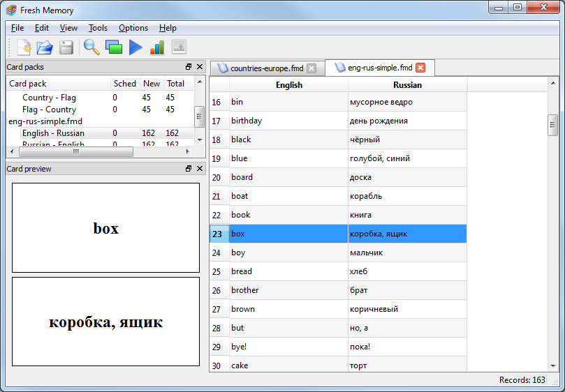Click the selected 'box' English cell
Image resolution: width=565 pixels, height=392 pixels.
pyautogui.click(x=288, y=234)
